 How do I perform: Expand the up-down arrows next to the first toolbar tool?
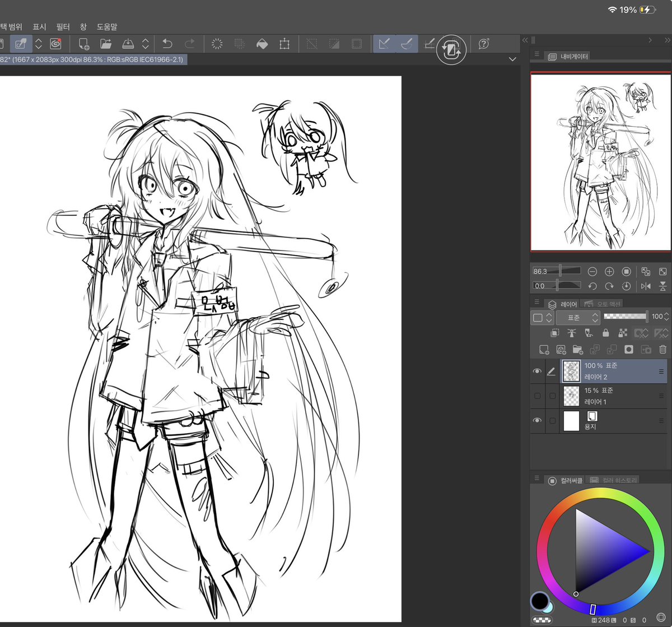pos(39,44)
